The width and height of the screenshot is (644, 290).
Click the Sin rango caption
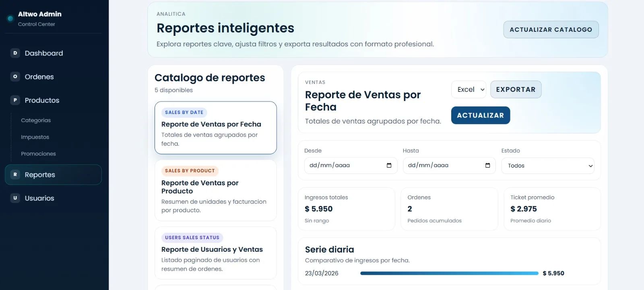click(x=317, y=221)
